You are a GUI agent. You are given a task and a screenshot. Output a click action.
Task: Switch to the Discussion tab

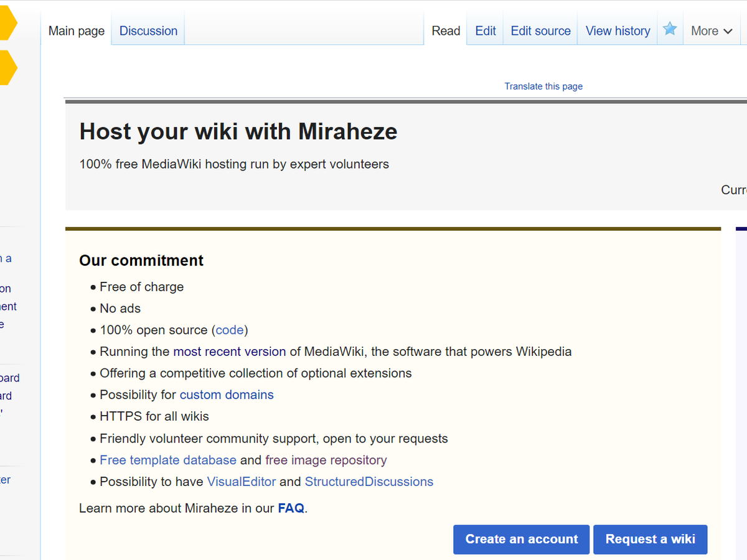point(148,31)
